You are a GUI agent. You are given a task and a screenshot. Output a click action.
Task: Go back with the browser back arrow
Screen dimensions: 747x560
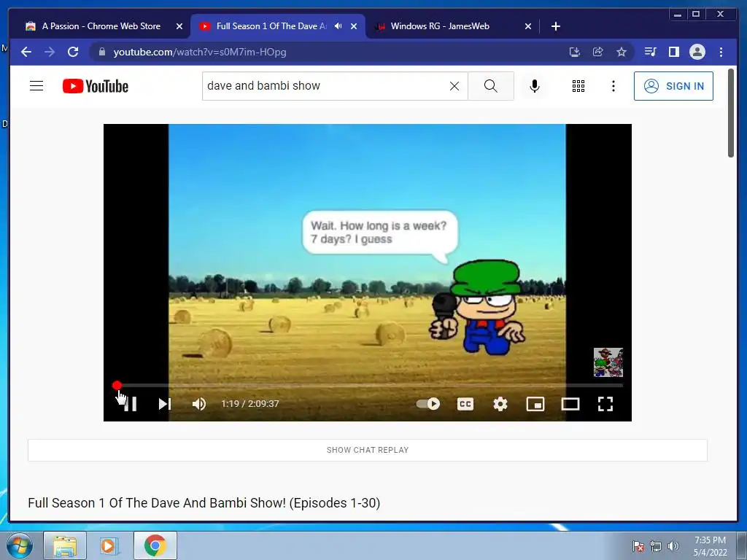(x=26, y=52)
